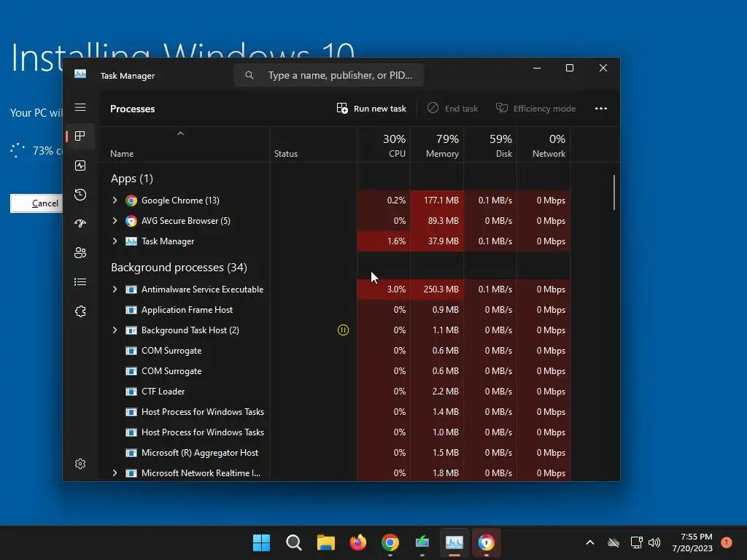Screen dimensions: 747x560
Task: Launch Firefox from taskbar
Action: pos(357,542)
